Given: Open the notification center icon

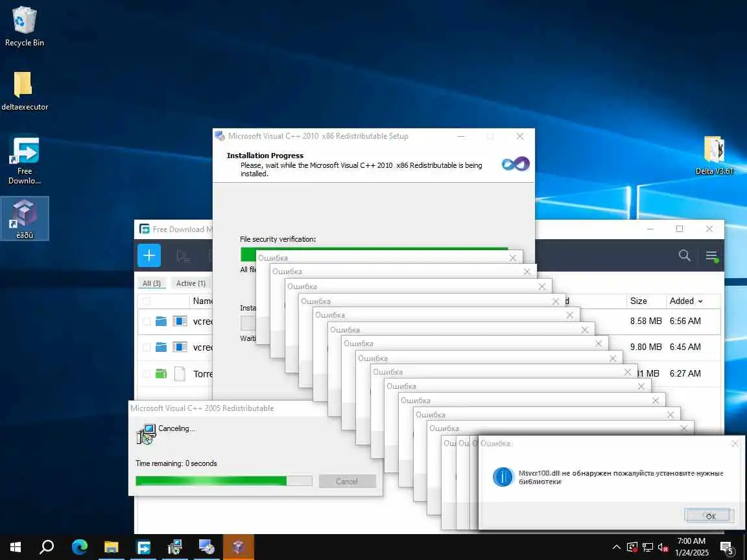Looking at the screenshot, I should point(727,547).
